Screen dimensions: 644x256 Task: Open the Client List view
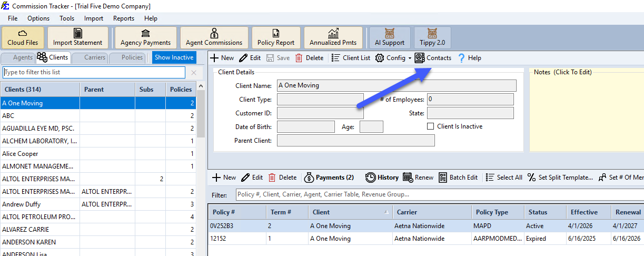(351, 58)
